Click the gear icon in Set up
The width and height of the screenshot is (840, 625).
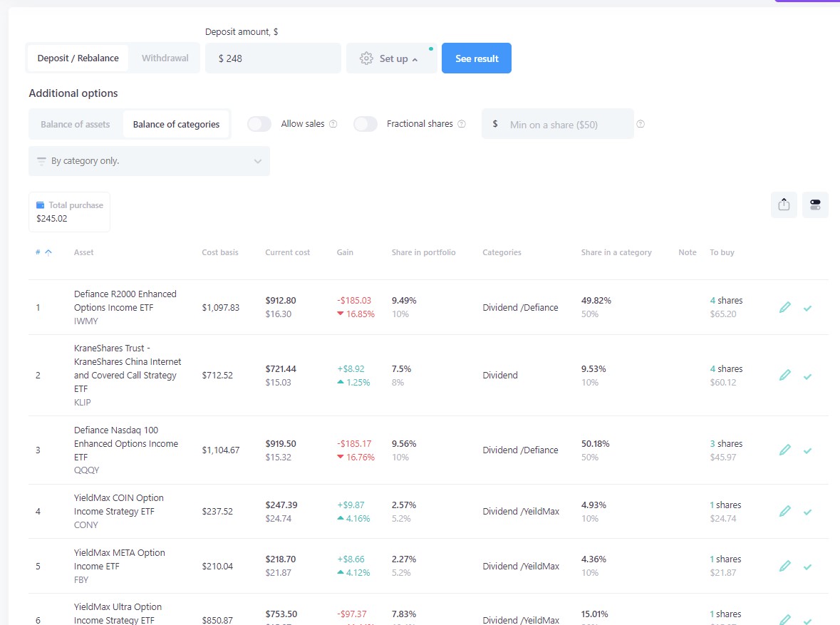(366, 58)
